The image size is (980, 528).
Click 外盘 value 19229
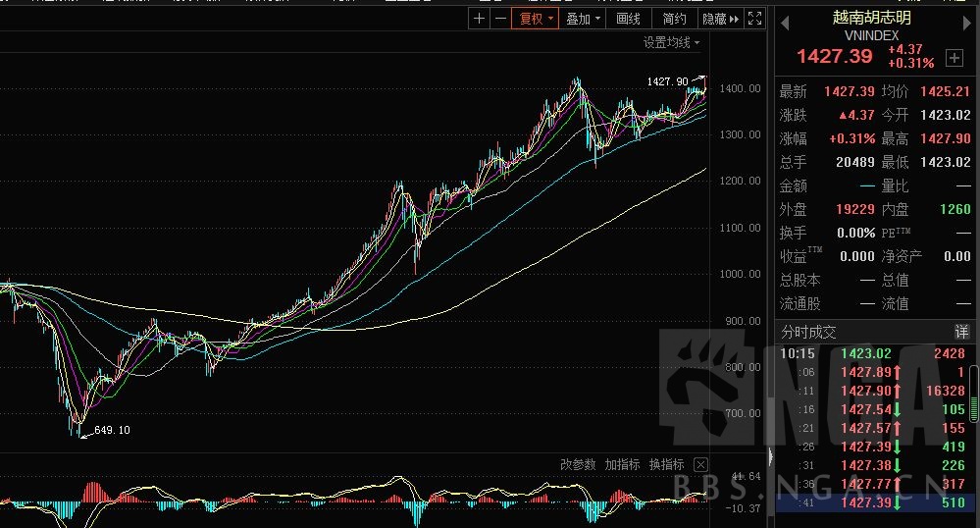855,209
